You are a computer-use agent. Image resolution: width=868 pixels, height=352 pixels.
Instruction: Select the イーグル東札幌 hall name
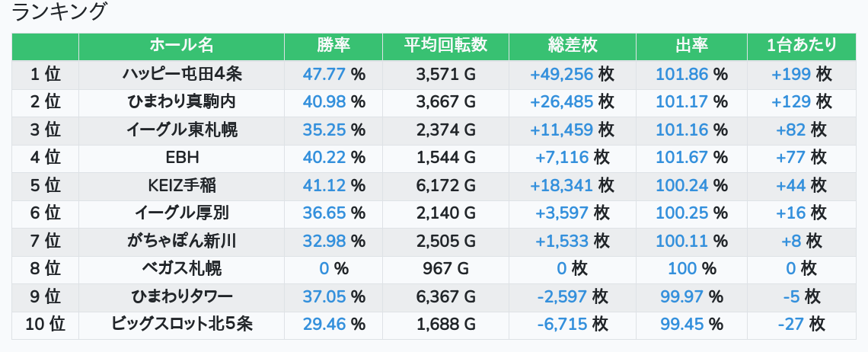pyautogui.click(x=181, y=130)
